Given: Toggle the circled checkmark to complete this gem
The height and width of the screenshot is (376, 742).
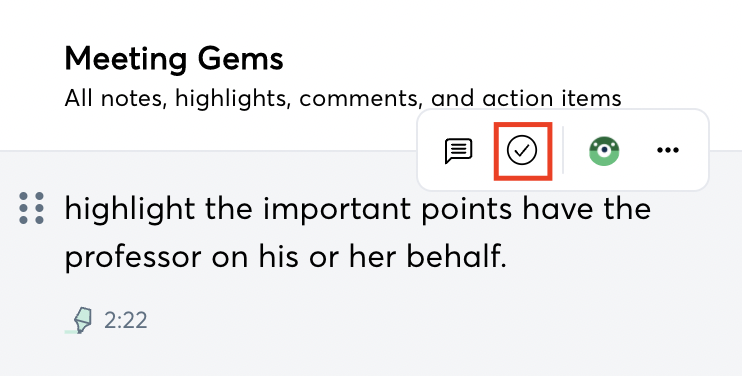Looking at the screenshot, I should click(x=522, y=150).
